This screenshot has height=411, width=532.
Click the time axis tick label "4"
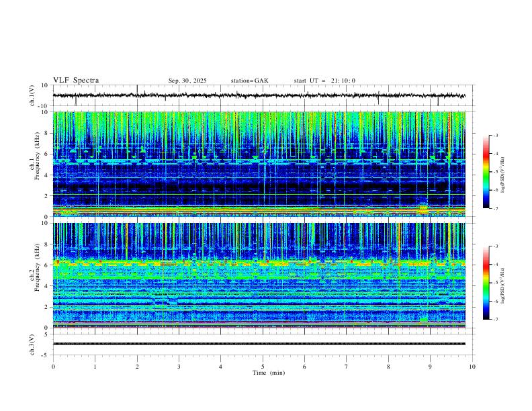(221, 367)
